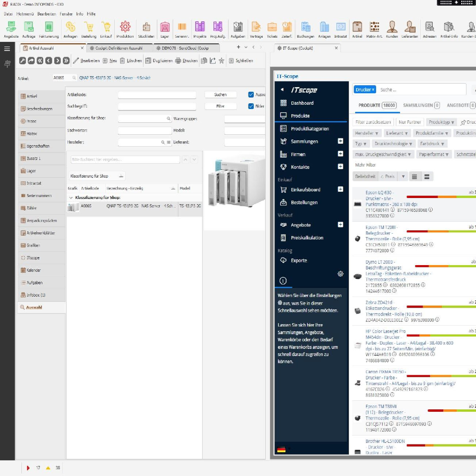Open the Produktkategorien menu item
Viewport: 476px width, 476px height.
pyautogui.click(x=310, y=129)
